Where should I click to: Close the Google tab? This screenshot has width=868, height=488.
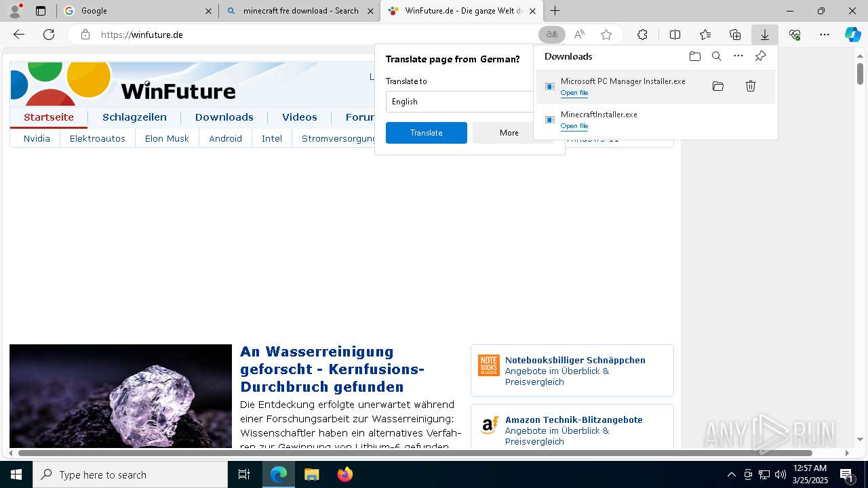tap(209, 11)
